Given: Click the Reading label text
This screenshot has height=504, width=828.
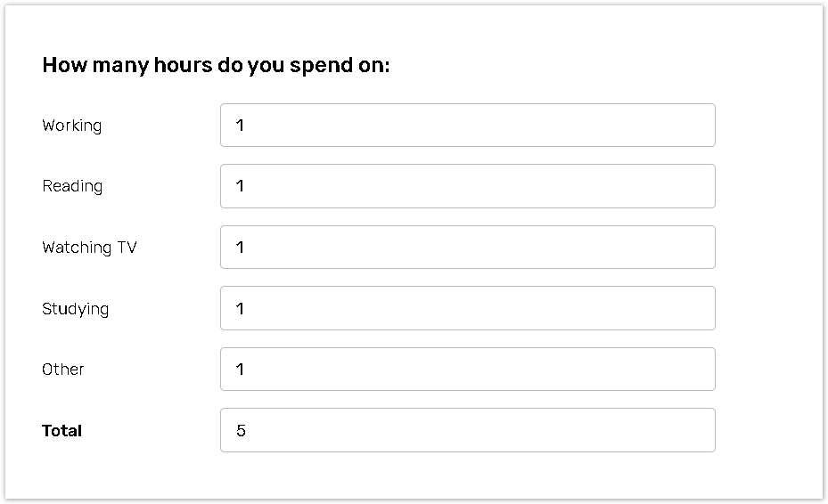Looking at the screenshot, I should [72, 186].
